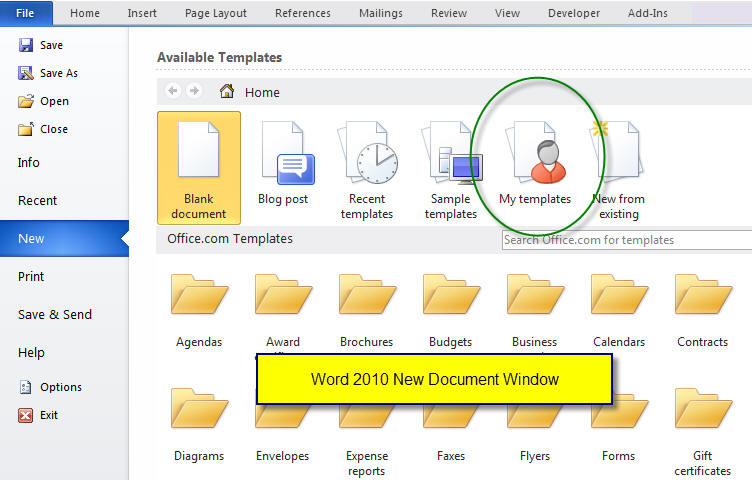Click the Open folder icon

point(26,101)
